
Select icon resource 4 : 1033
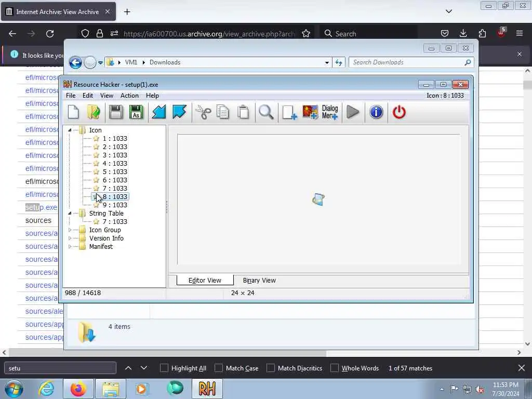tap(115, 164)
